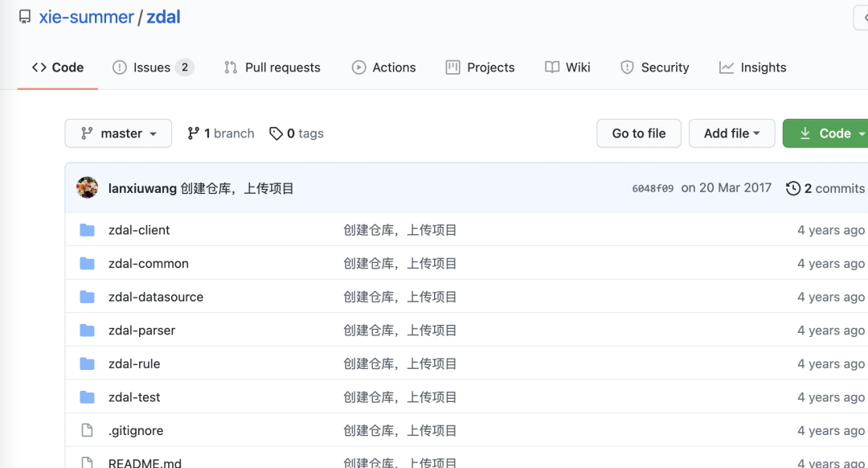Image resolution: width=868 pixels, height=468 pixels.
Task: Click the repository icon beside xie-summer
Action: tap(25, 17)
